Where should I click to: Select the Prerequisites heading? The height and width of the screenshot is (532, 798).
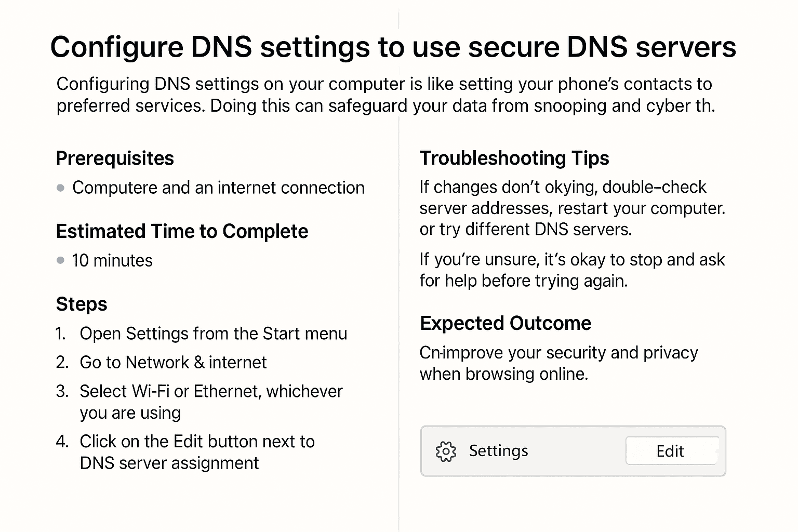coord(115,158)
